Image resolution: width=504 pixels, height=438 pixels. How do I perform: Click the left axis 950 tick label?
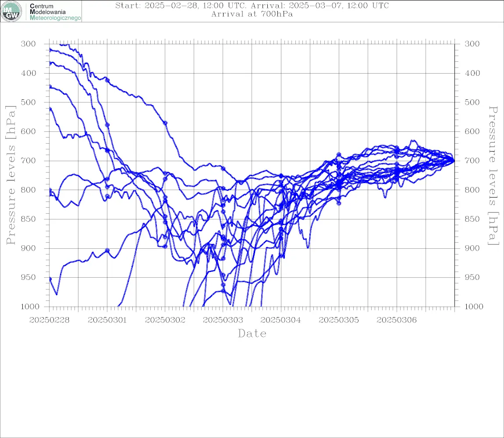click(x=28, y=277)
